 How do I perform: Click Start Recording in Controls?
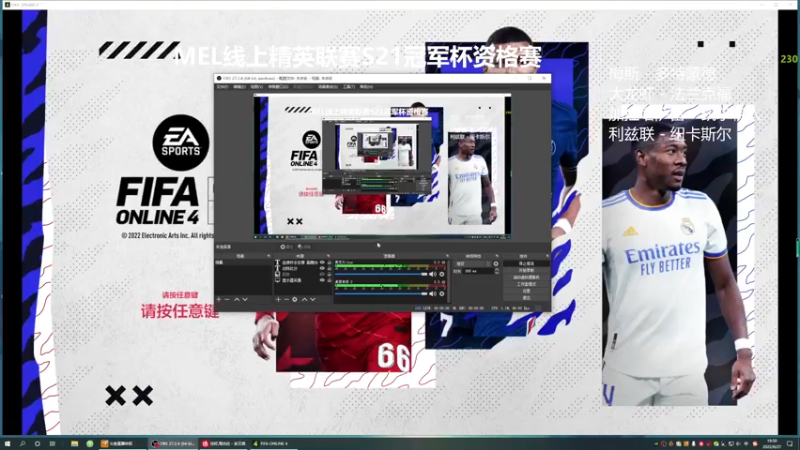click(526, 270)
